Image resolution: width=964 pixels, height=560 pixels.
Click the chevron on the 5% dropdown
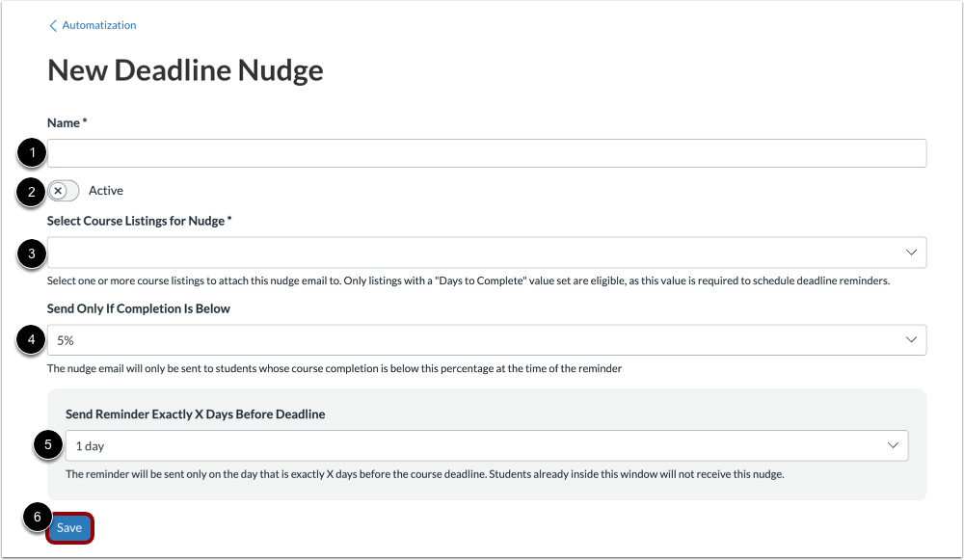pyautogui.click(x=911, y=339)
